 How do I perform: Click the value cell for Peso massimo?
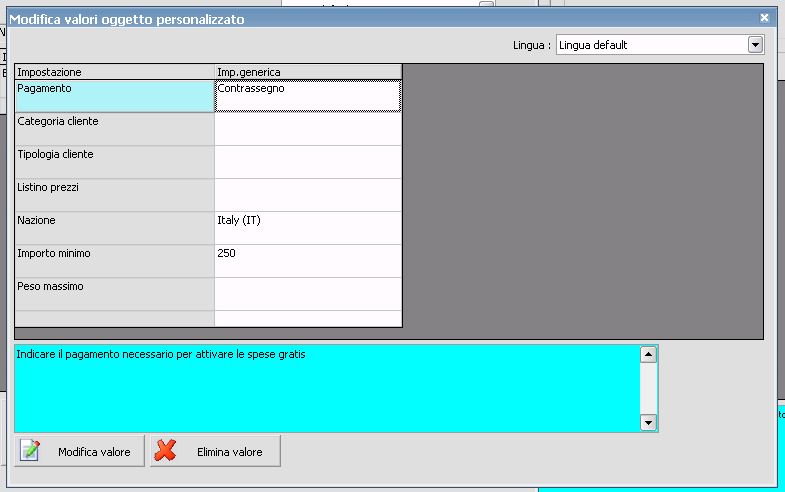tap(308, 294)
